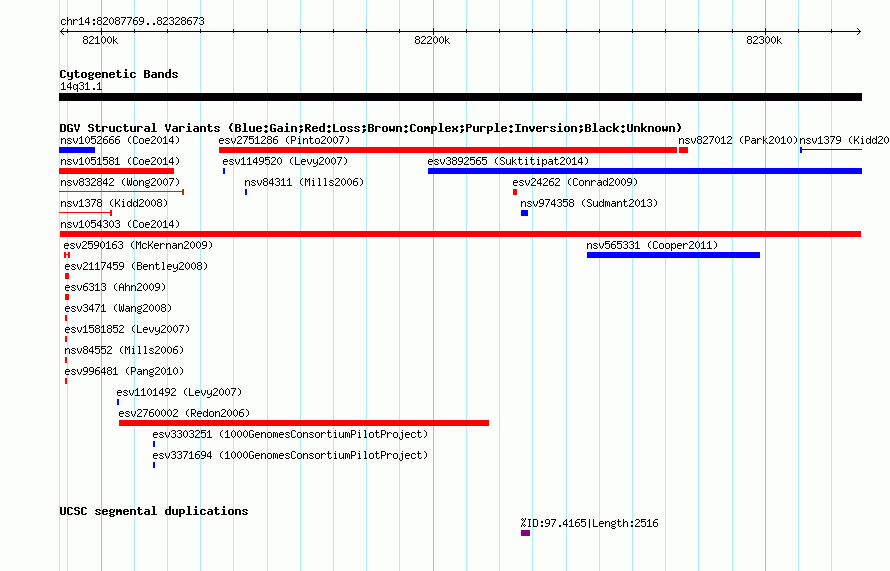Click the red esv2751286 loss bar
The height and width of the screenshot is (571, 890).
pyautogui.click(x=448, y=150)
